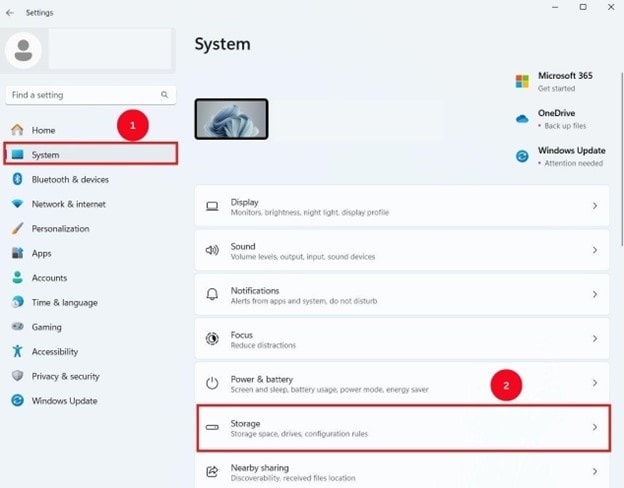
Task: Click the desktop wallpaper thumbnail
Action: (x=231, y=119)
